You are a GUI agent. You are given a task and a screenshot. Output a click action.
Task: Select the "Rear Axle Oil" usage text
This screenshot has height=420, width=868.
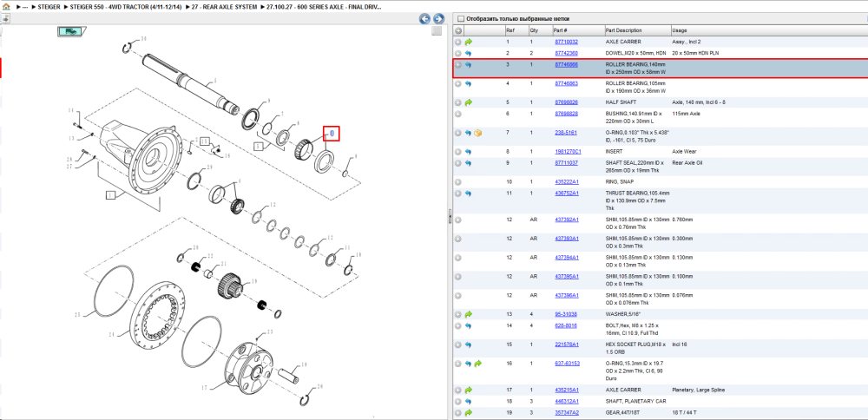pos(687,163)
